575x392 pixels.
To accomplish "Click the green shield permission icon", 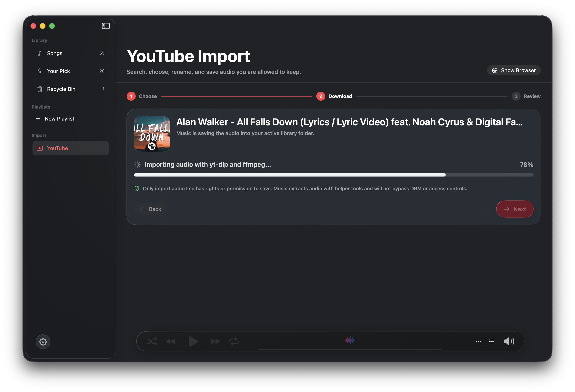I will click(137, 189).
